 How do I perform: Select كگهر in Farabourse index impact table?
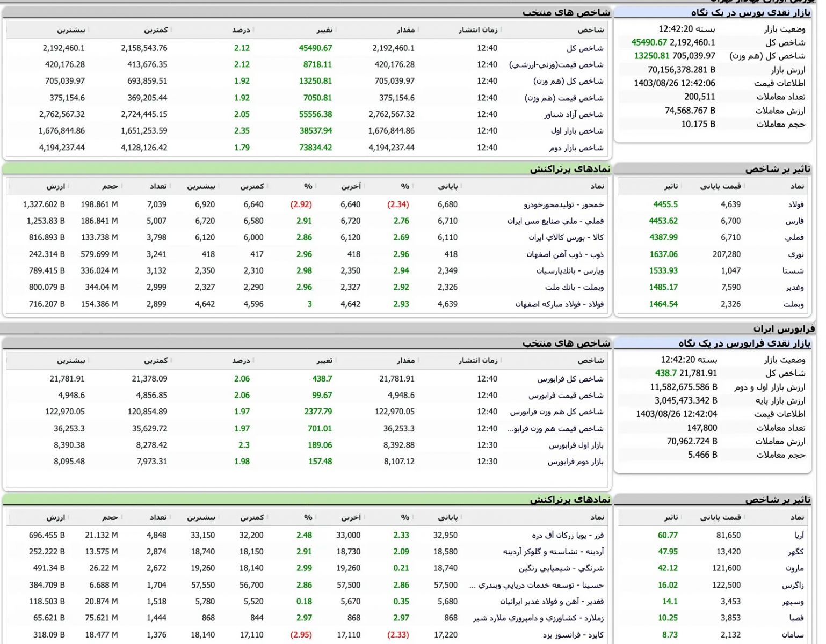point(796,552)
